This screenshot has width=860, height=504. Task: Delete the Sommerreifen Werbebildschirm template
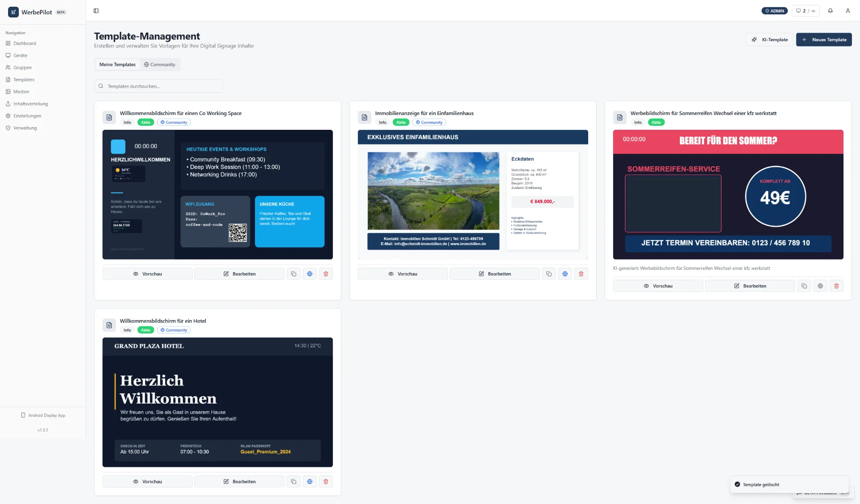click(x=836, y=286)
